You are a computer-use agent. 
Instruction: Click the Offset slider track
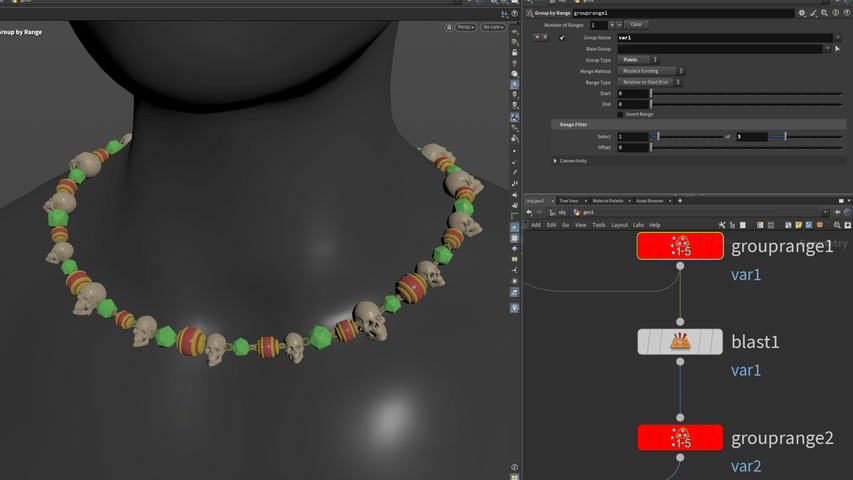(x=746, y=147)
